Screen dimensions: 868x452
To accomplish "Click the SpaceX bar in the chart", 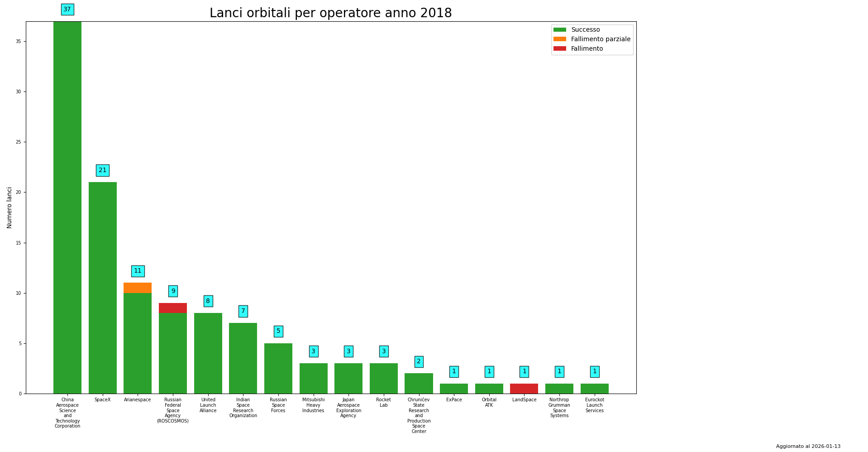I will (103, 288).
